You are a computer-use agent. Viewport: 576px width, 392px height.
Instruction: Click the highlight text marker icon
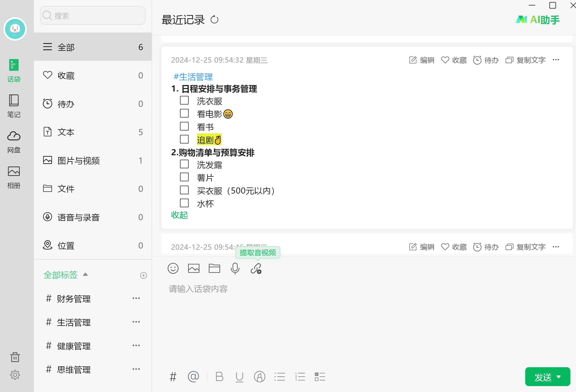(260, 377)
